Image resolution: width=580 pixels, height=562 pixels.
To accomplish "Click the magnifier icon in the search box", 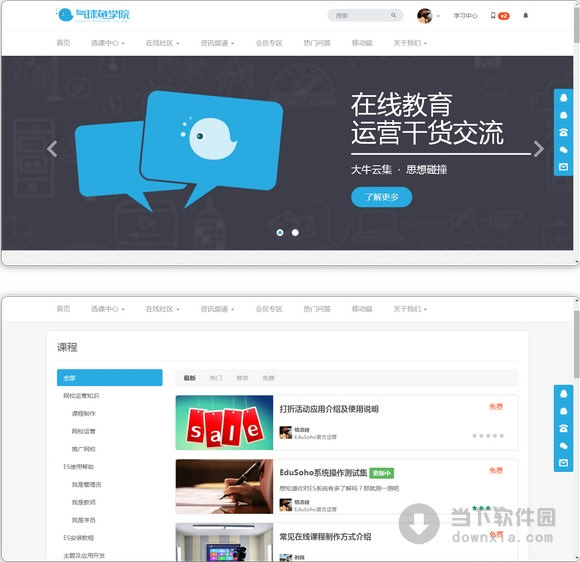I will pos(393,16).
